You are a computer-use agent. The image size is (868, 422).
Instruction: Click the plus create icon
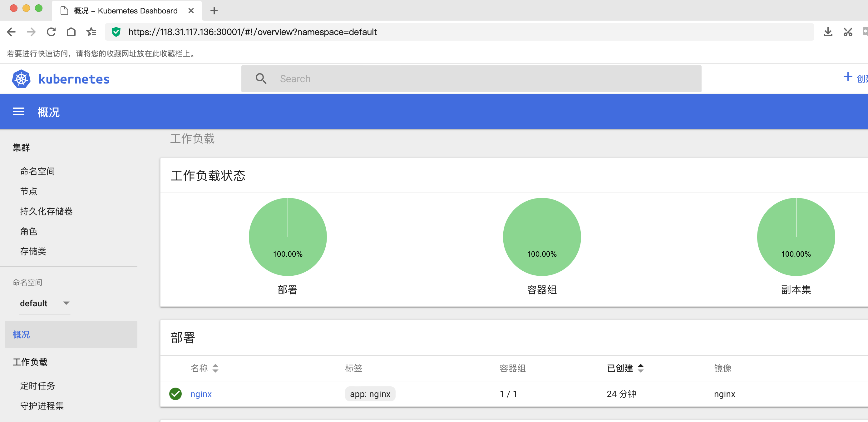pyautogui.click(x=848, y=77)
